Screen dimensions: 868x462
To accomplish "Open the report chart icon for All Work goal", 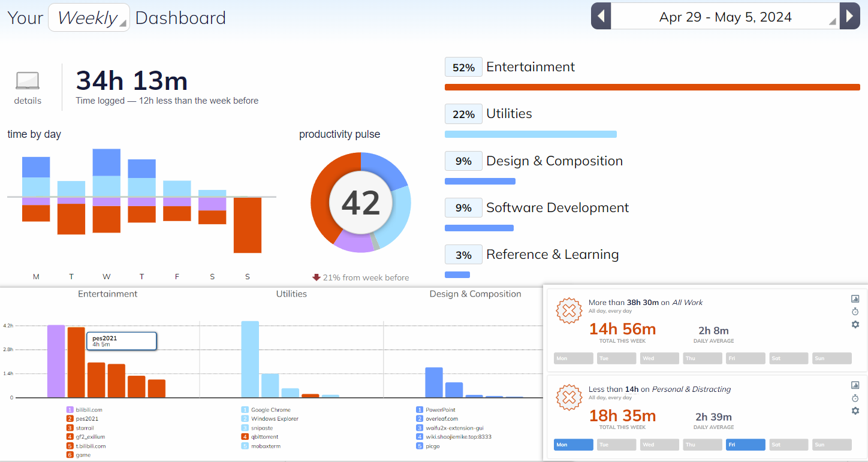I will pyautogui.click(x=855, y=299).
